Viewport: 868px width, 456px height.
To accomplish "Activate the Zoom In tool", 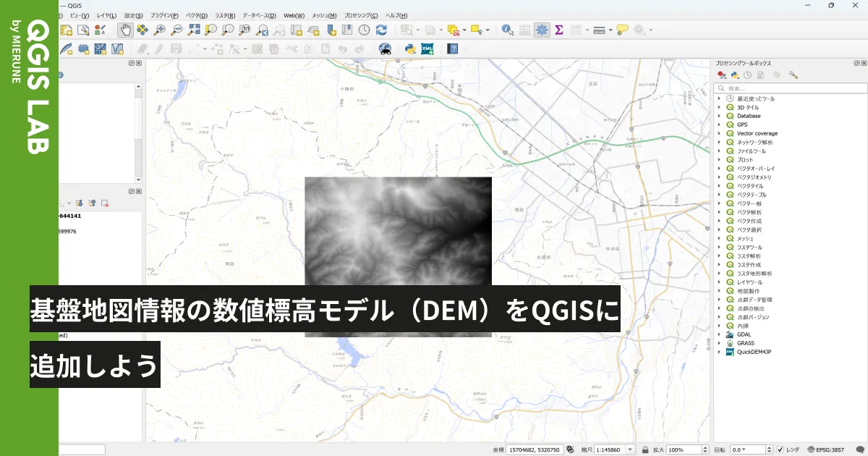I will click(159, 30).
